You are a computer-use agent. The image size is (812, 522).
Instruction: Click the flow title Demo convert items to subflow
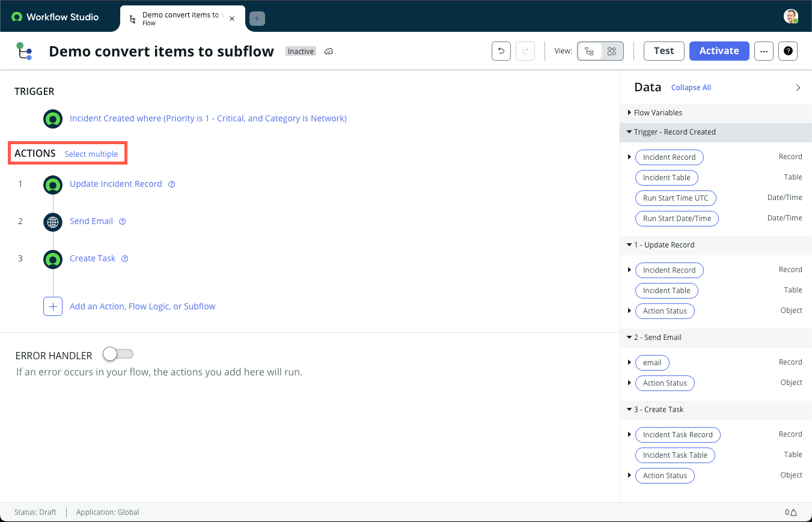(x=161, y=52)
